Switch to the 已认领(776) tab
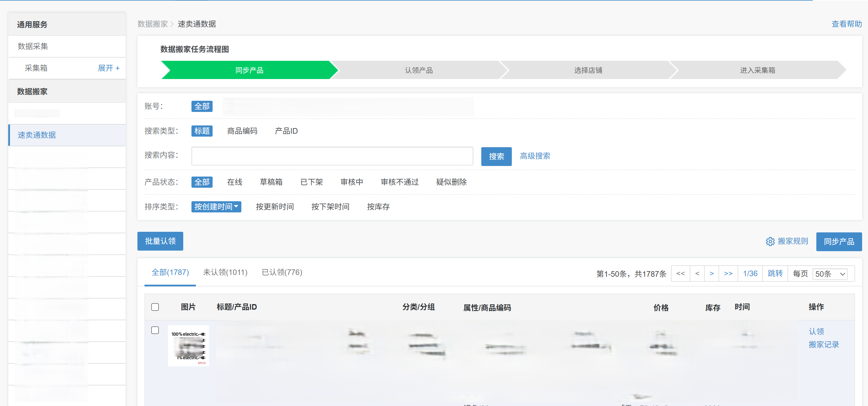The width and height of the screenshot is (868, 406). [282, 272]
